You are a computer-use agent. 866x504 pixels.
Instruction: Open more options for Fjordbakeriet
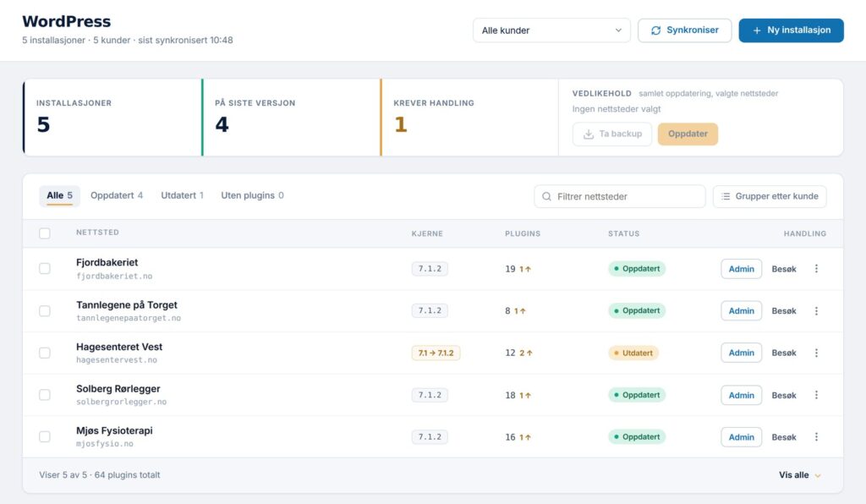click(x=816, y=269)
